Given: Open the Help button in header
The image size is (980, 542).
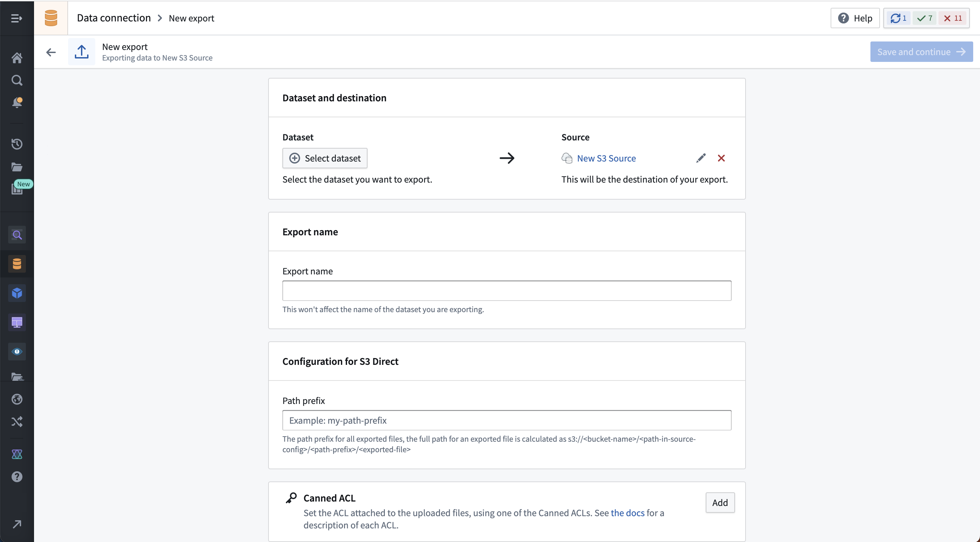Looking at the screenshot, I should 855,18.
